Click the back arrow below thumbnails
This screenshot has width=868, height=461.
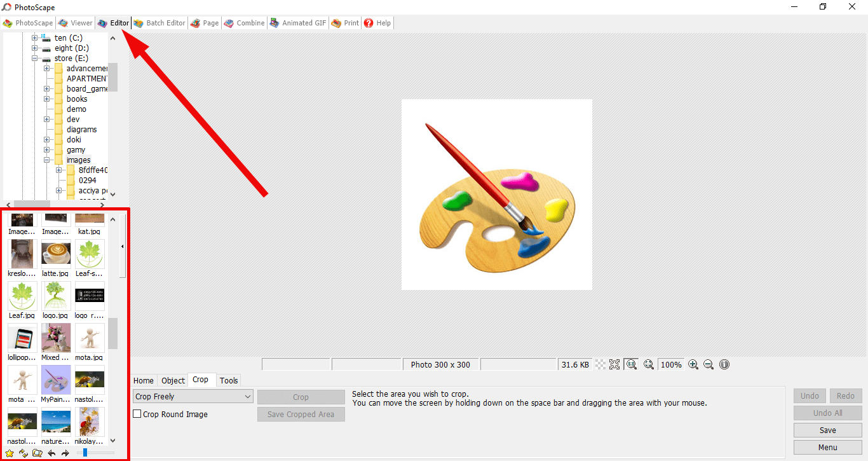pyautogui.click(x=51, y=453)
